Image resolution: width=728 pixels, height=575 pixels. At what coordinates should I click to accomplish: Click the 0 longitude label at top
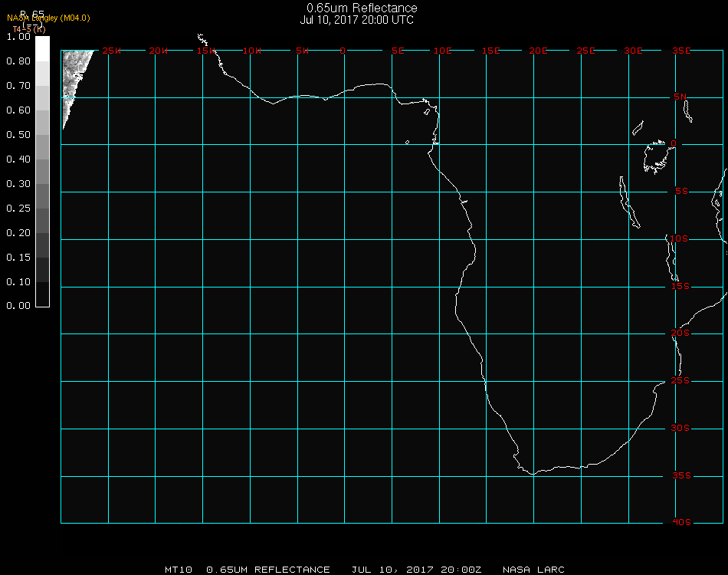click(343, 51)
